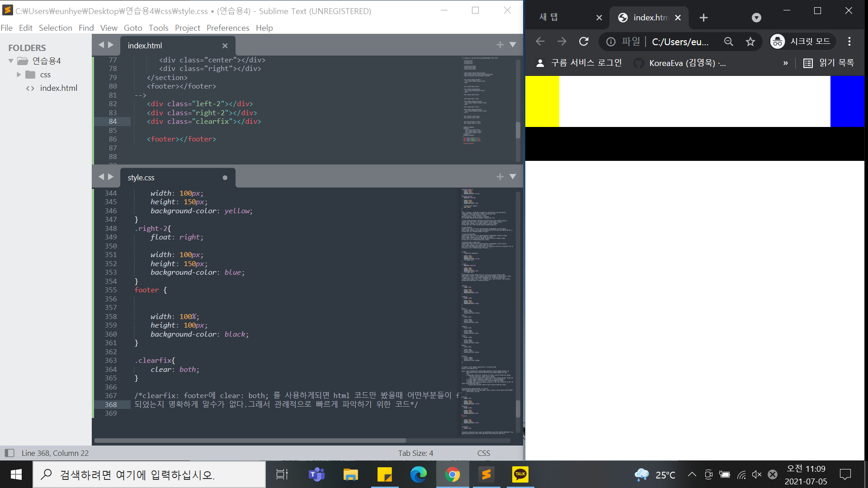Click the muted volume tray icon
This screenshot has width=868, height=488.
[x=756, y=474]
